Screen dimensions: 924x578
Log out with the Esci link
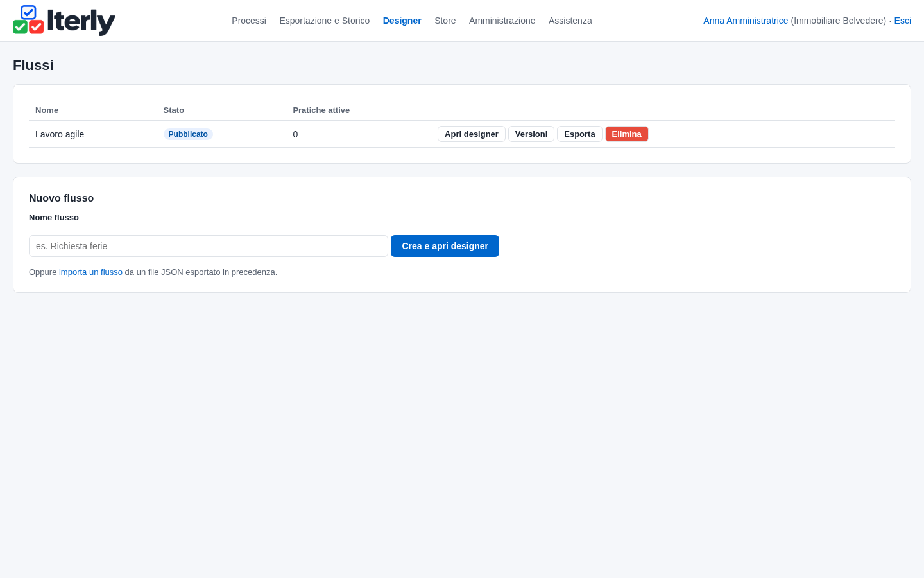coord(903,21)
